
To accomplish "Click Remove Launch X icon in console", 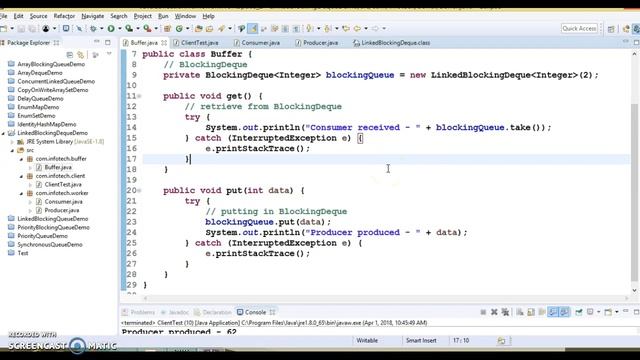I will [x=494, y=312].
